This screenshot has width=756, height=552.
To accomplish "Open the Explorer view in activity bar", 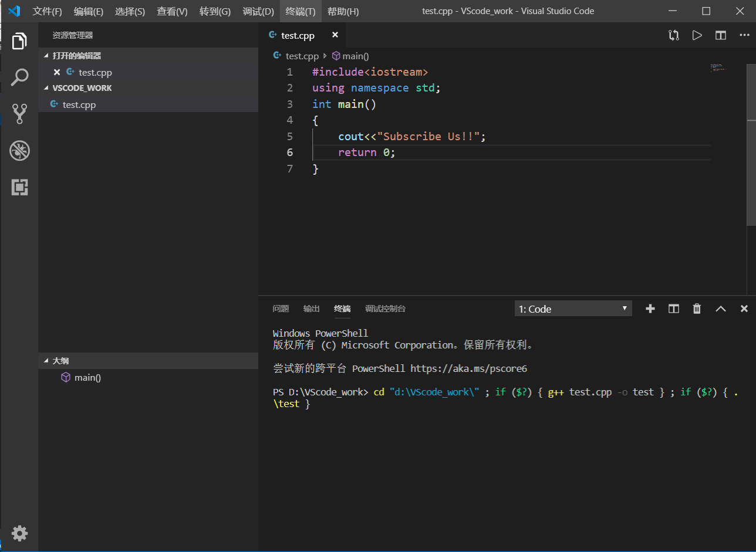I will click(19, 41).
